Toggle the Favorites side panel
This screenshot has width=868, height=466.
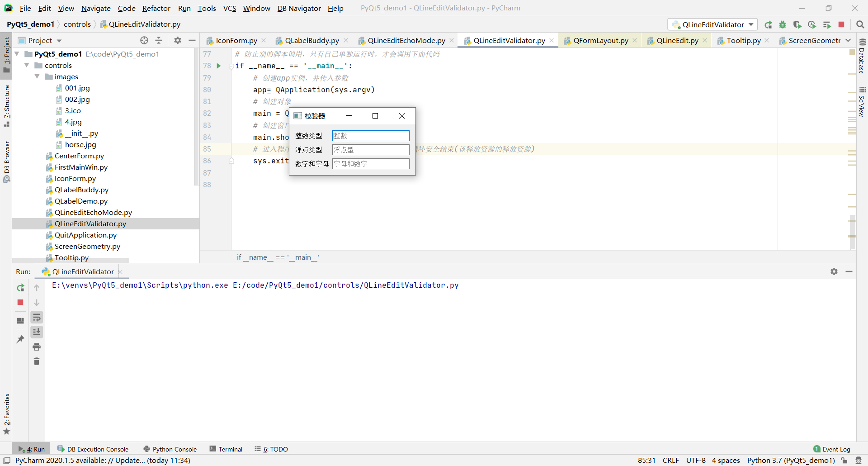(x=7, y=414)
